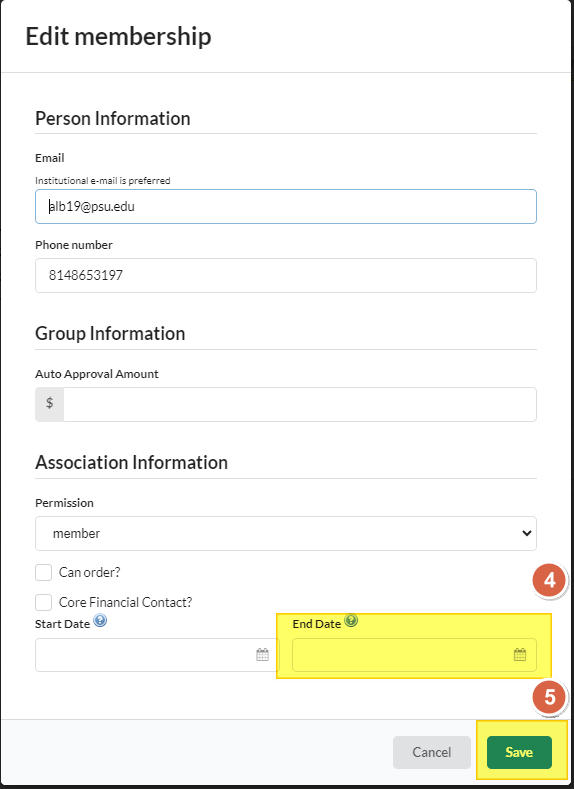Viewport: 574px width, 789px height.
Task: Save the membership changes
Action: pyautogui.click(x=519, y=752)
